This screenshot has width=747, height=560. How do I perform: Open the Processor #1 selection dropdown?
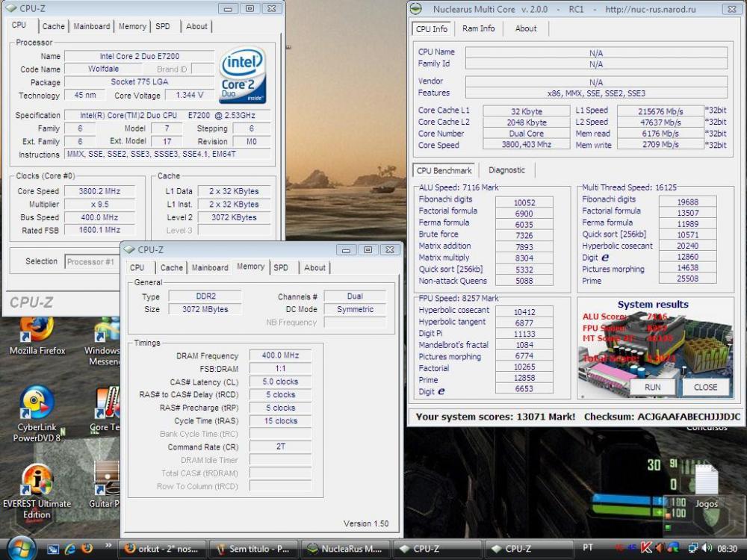pyautogui.click(x=93, y=261)
